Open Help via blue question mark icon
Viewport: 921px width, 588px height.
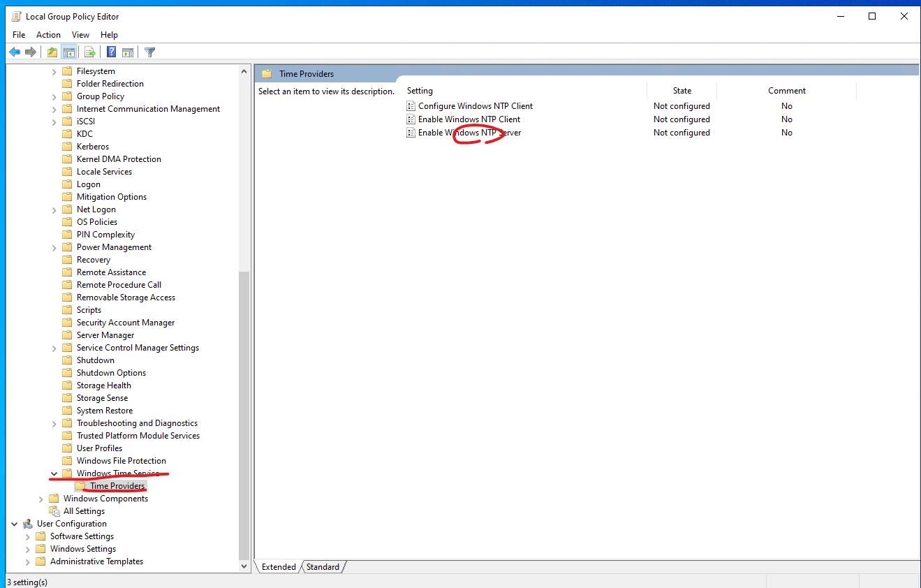111,52
